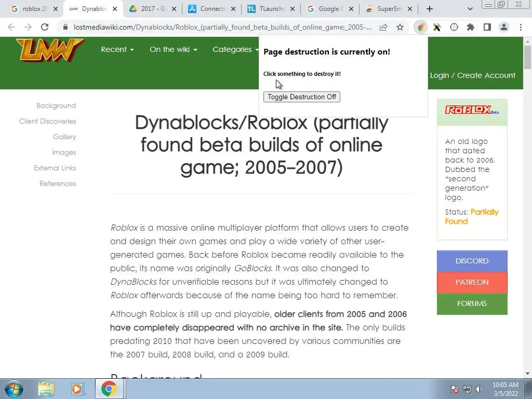Click the address bar URL field
The image size is (532, 399).
tap(222, 27)
